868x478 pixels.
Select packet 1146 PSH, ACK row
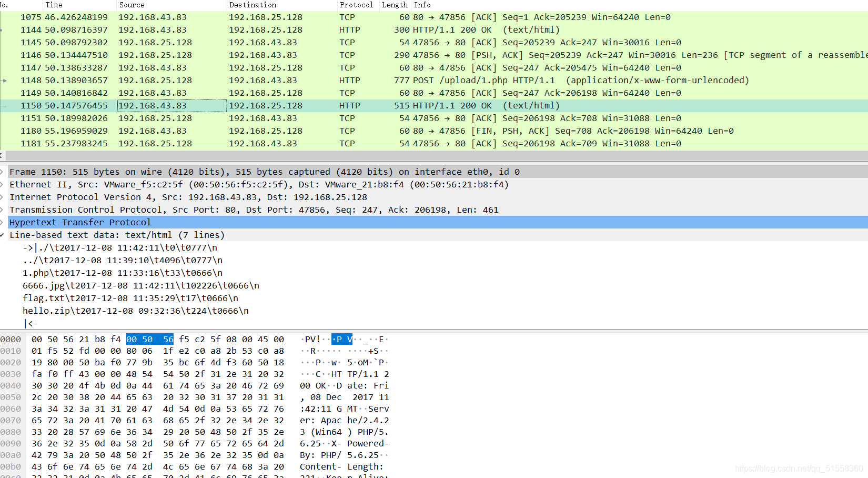pos(434,55)
